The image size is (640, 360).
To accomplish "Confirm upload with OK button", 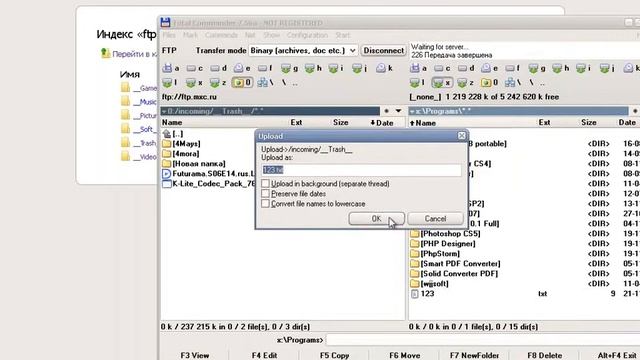I will point(376,219).
